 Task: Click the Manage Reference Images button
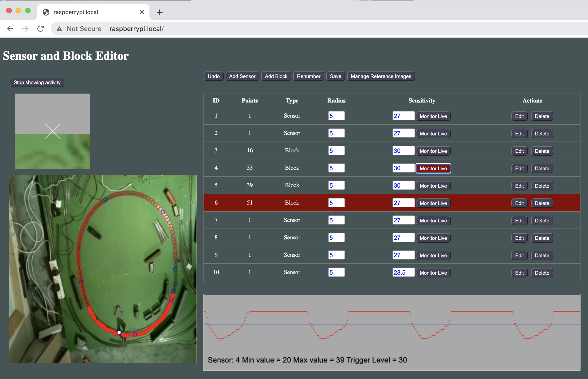tap(380, 76)
